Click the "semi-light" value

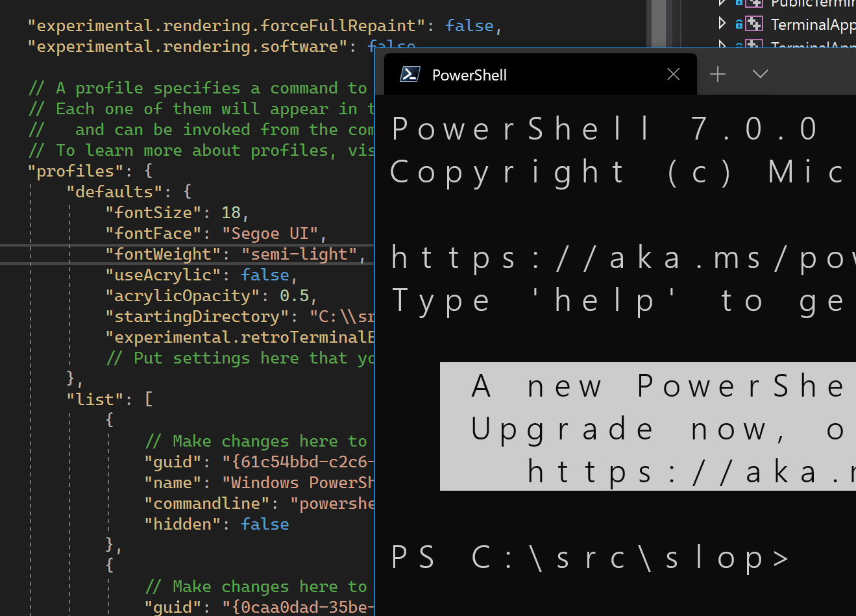coord(299,254)
